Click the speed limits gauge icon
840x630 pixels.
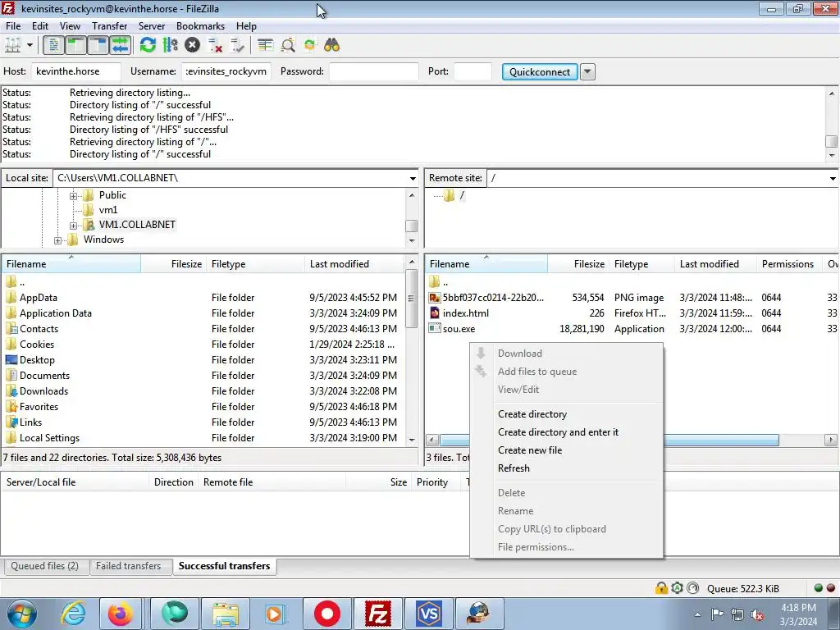[x=692, y=588]
